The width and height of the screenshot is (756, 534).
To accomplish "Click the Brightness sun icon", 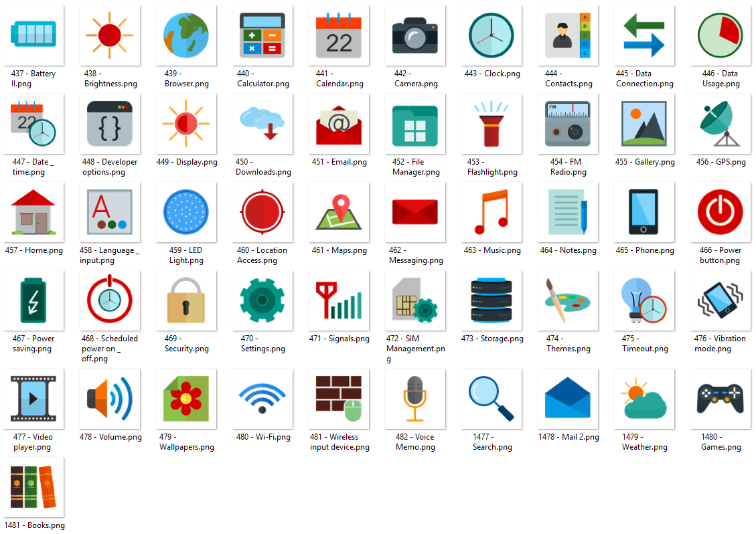I will (x=109, y=35).
